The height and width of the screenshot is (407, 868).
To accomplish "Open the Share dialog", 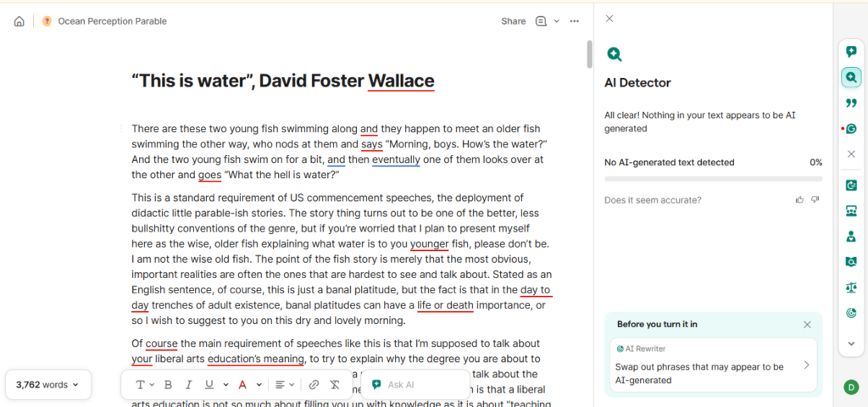I will 513,21.
